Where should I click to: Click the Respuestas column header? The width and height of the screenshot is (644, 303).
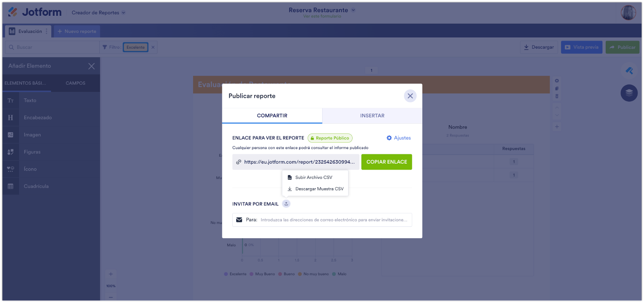[x=514, y=149]
